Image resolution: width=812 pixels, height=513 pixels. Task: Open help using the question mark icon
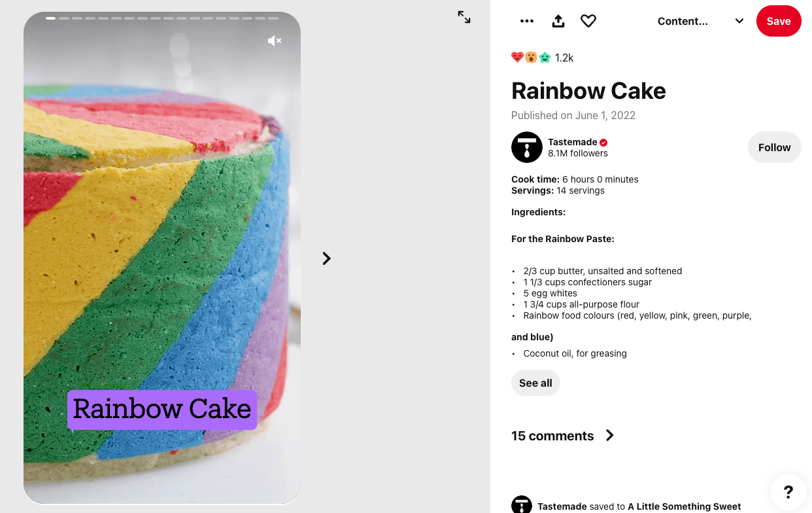[x=788, y=491]
